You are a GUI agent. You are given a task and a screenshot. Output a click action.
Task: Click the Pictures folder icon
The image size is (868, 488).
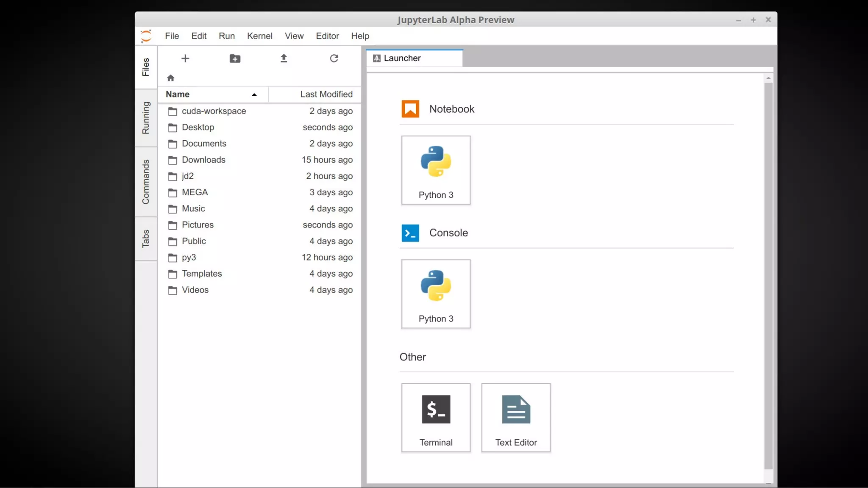tap(172, 225)
